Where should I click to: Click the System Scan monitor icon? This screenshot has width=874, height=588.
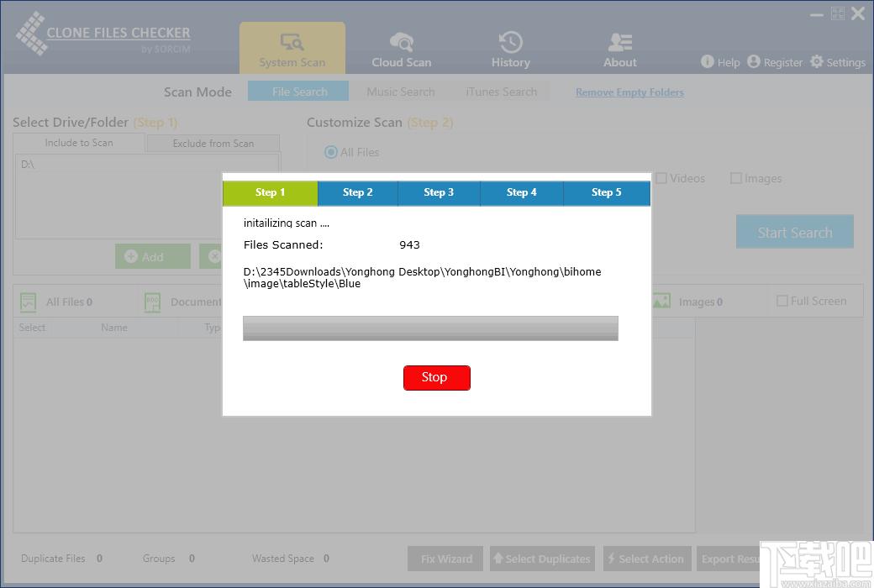292,42
